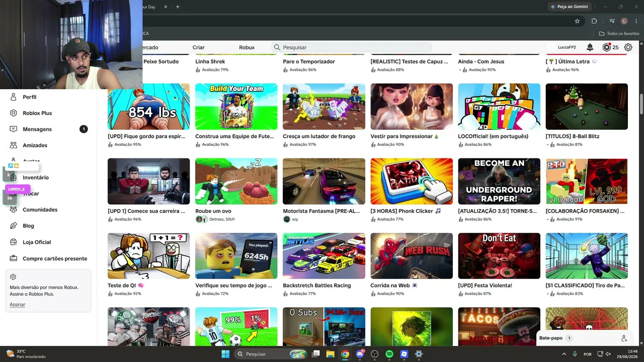644x362 pixels.
Task: Click the gift card icon in the sidebar
Action: (x=14, y=258)
